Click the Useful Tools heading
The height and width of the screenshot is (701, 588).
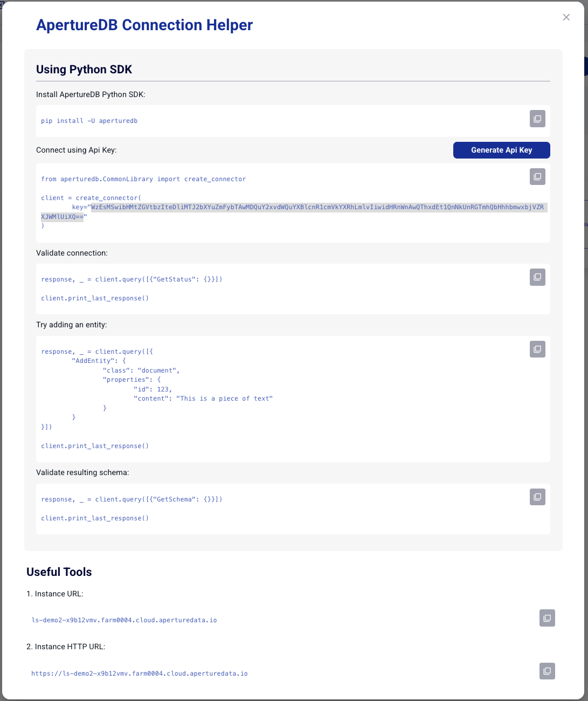click(x=59, y=572)
